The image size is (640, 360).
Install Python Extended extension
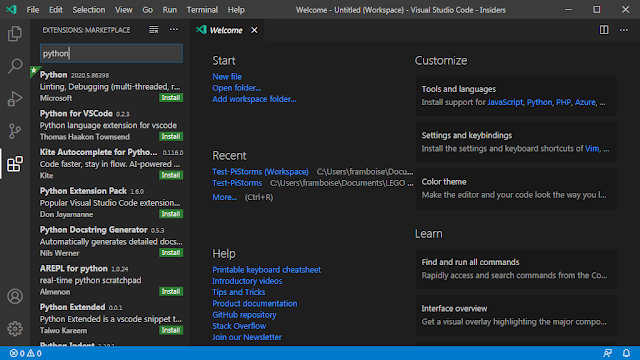[x=171, y=331]
